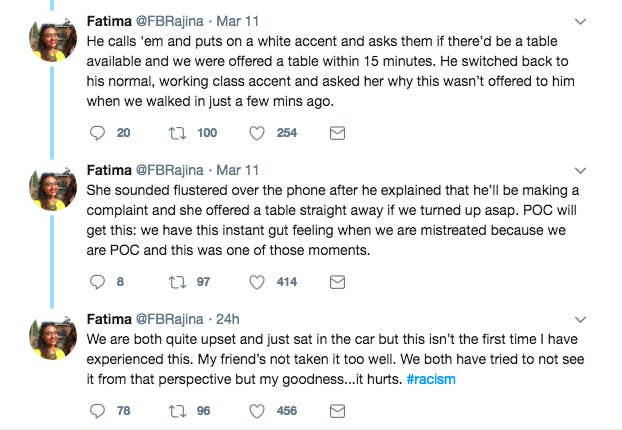Open the options chevron on the first tweet
622x430 pixels.
point(580,21)
